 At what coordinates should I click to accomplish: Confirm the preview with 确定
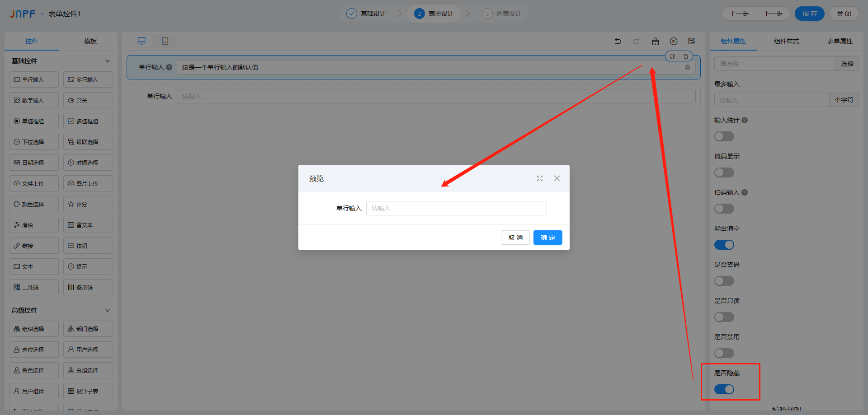click(548, 238)
